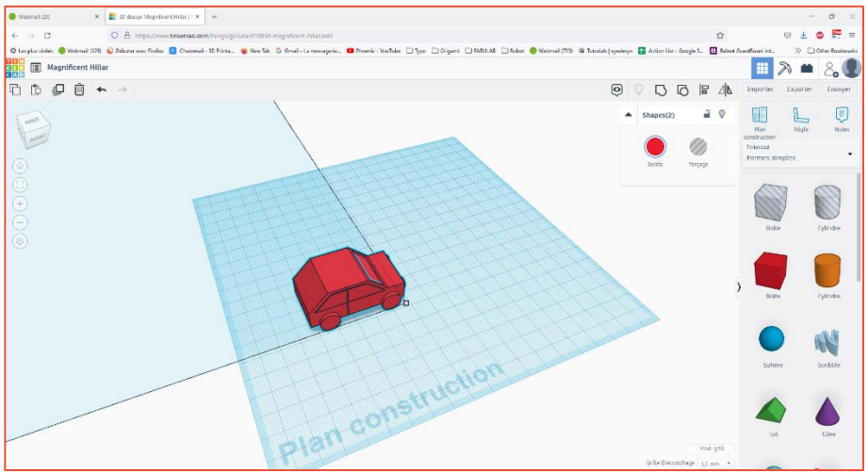Image resolution: width=868 pixels, height=473 pixels.
Task: Toggle the lock on Shapes panel
Action: pos(707,114)
